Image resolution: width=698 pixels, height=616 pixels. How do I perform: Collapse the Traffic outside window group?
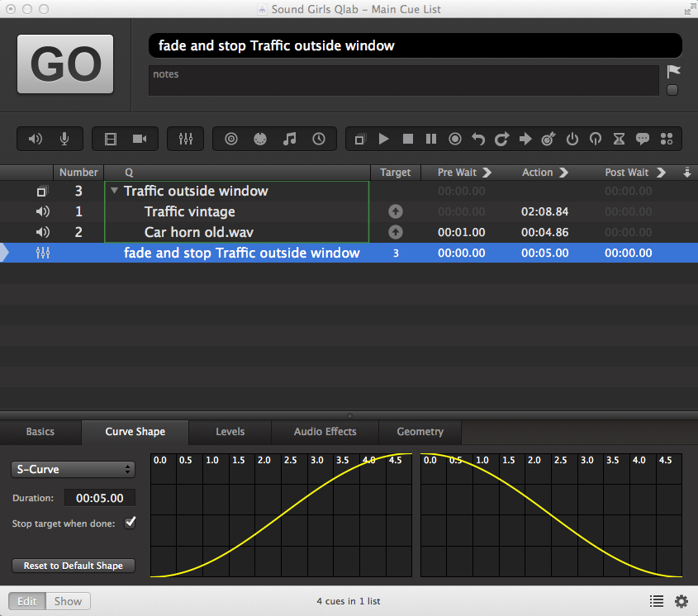click(x=114, y=191)
